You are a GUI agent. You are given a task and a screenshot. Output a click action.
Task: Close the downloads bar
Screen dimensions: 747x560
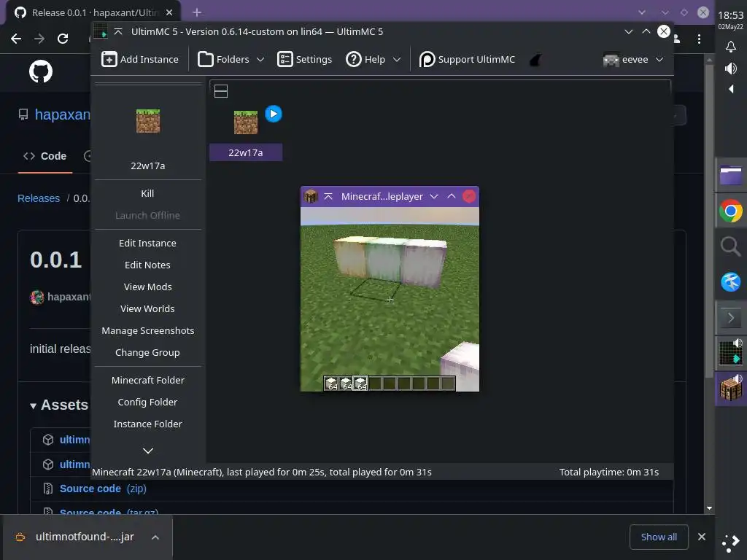click(x=701, y=537)
